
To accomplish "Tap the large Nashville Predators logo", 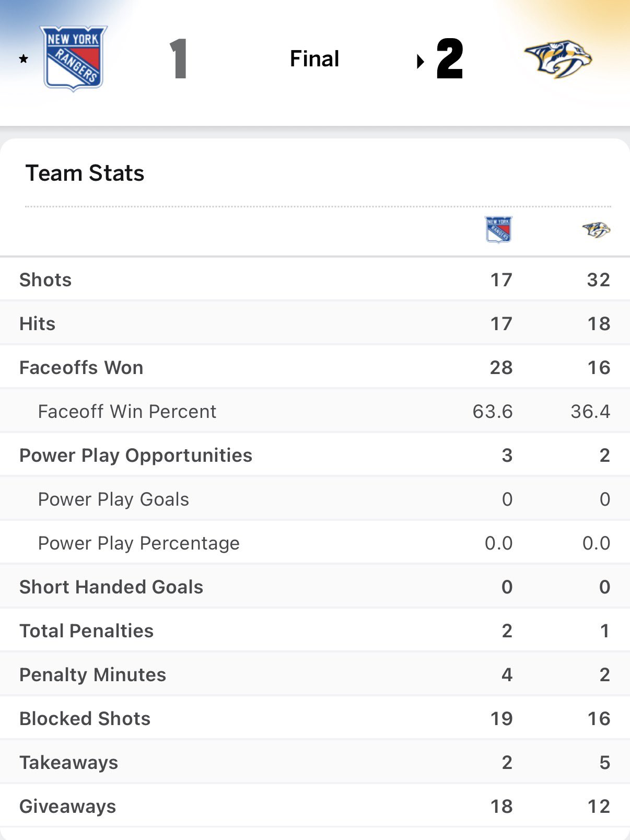I will [x=557, y=59].
